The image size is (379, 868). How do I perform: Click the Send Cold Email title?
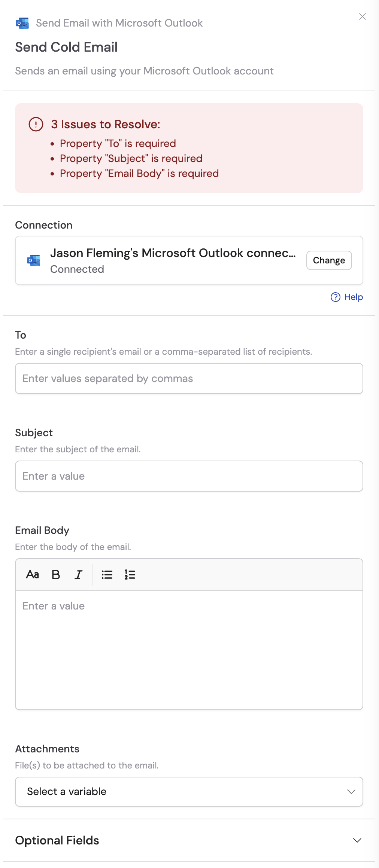pyautogui.click(x=66, y=47)
